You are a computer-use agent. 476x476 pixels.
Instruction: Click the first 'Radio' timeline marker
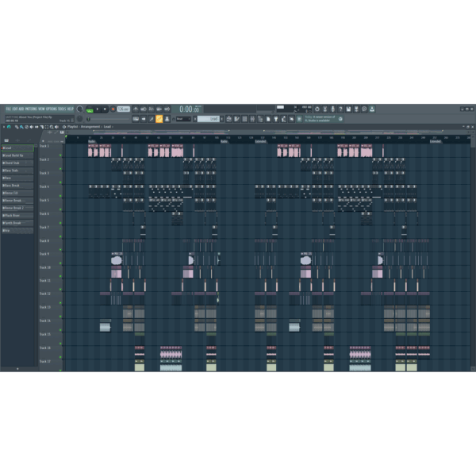[92, 141]
